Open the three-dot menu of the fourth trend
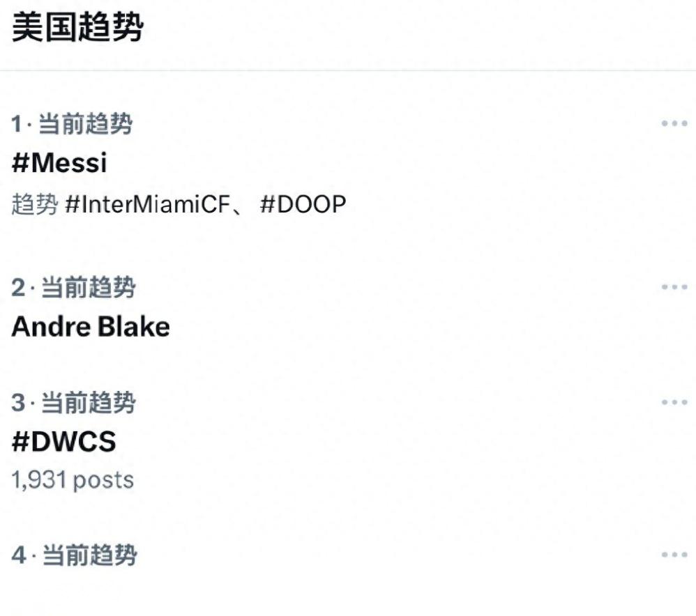The image size is (696, 616). (674, 555)
